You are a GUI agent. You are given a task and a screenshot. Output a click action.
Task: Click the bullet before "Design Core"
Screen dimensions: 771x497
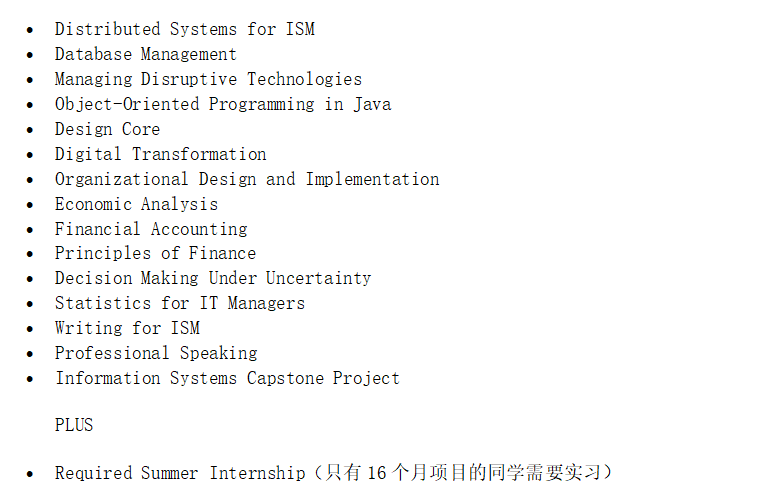30,131
